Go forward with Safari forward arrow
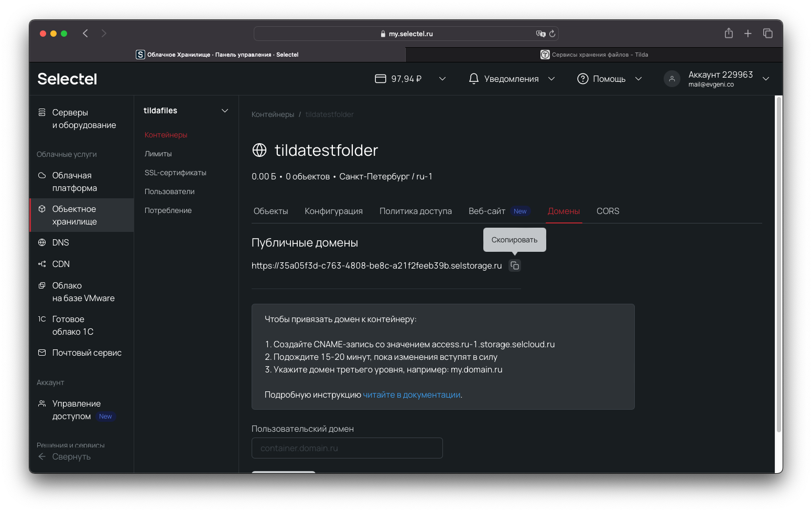Screen dimensions: 812x512 [104, 34]
